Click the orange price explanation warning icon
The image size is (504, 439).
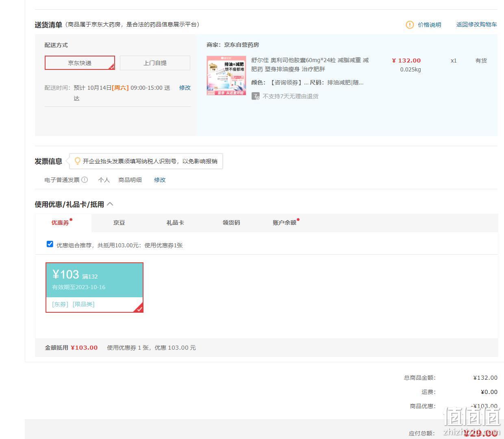[410, 25]
